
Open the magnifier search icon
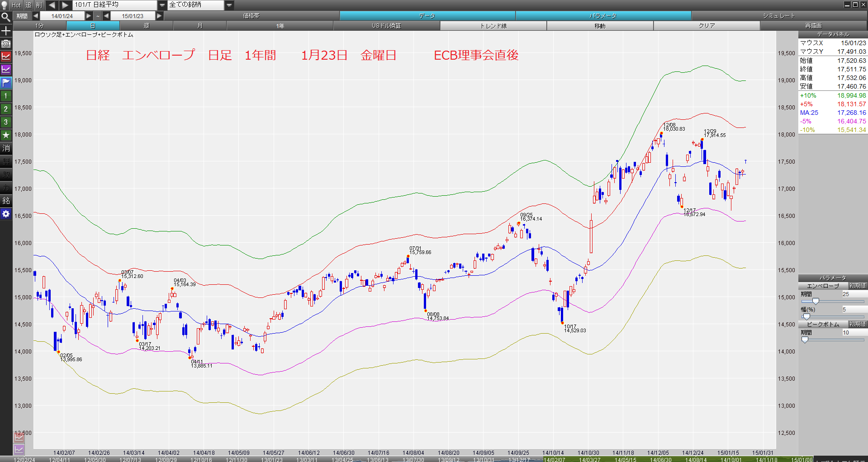pyautogui.click(x=6, y=18)
